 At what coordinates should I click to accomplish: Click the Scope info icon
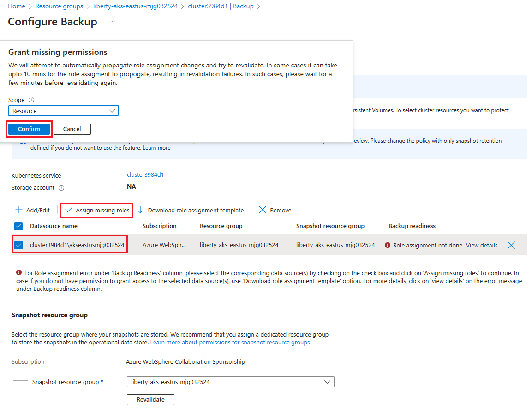[x=31, y=100]
